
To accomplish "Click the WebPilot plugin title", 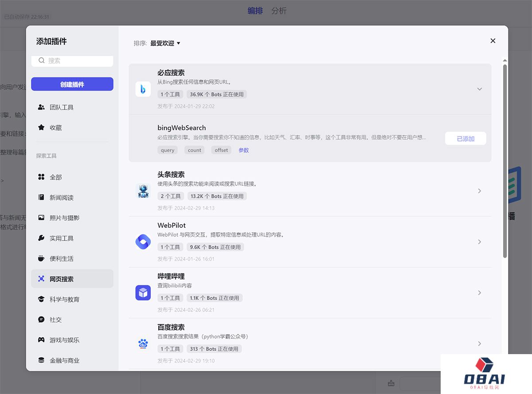I will point(172,226).
